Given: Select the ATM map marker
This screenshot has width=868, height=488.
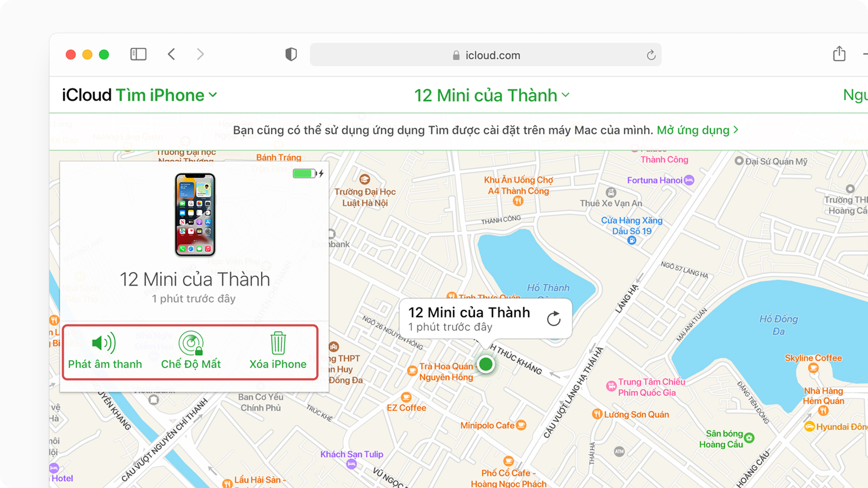Looking at the screenshot, I should [619, 452].
